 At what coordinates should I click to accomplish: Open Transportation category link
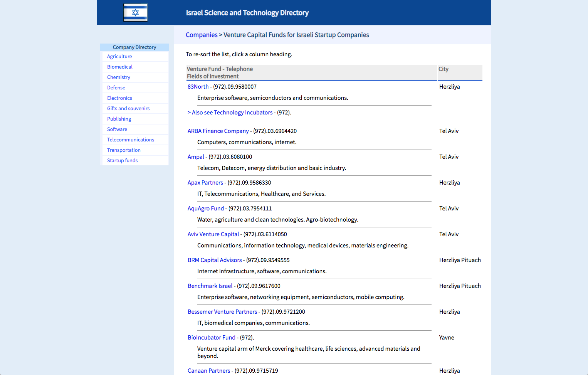click(124, 150)
